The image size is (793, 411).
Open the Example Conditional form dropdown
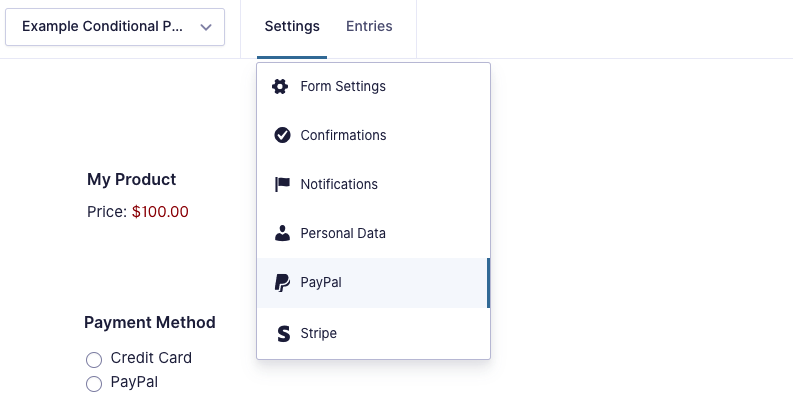115,27
